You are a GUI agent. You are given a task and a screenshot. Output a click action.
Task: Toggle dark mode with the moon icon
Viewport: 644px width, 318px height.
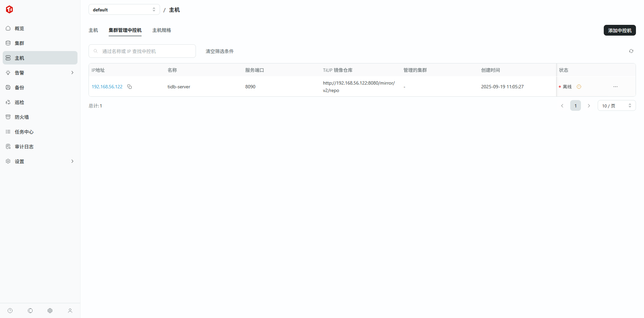click(30, 311)
